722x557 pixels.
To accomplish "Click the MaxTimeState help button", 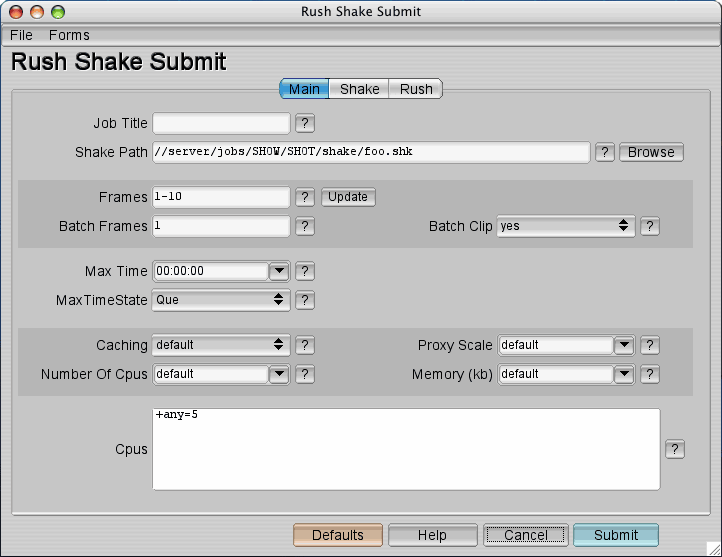I will (x=304, y=300).
